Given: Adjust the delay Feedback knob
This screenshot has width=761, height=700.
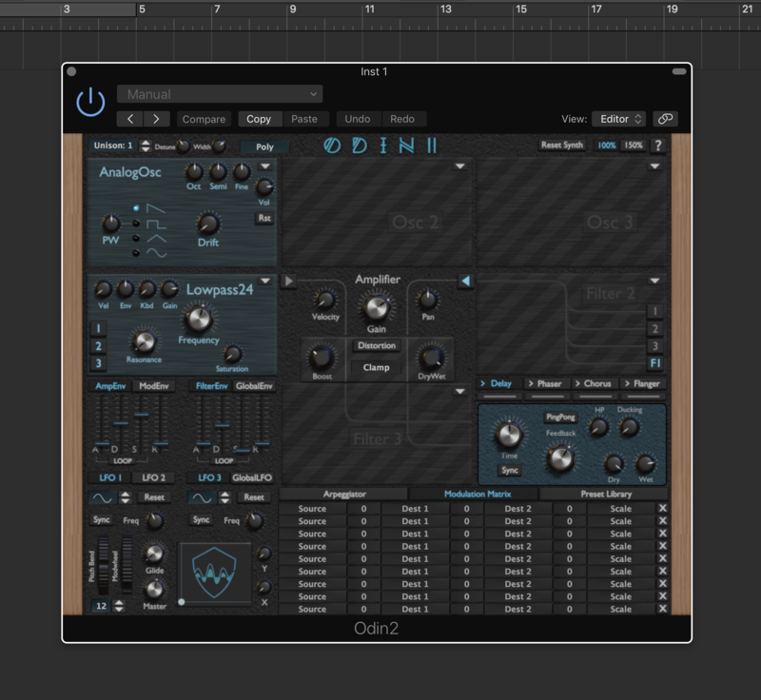Looking at the screenshot, I should (560, 458).
